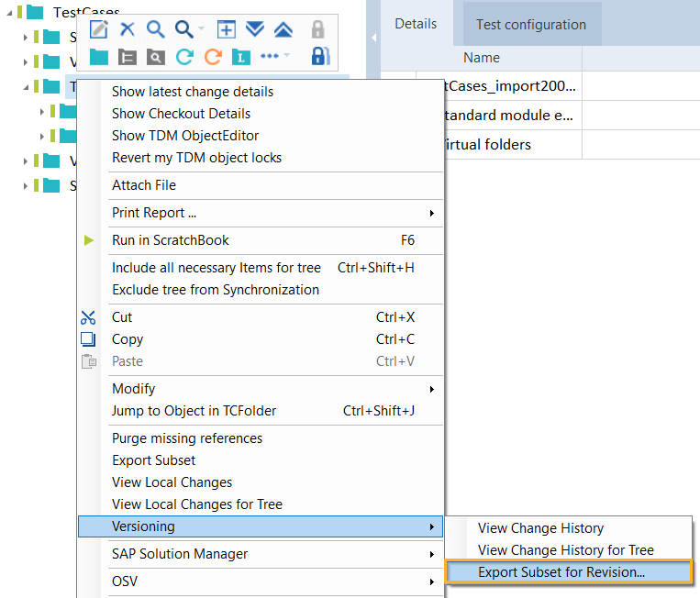Click the Name column header
Viewport: 700px width, 598px height.
[x=481, y=58]
